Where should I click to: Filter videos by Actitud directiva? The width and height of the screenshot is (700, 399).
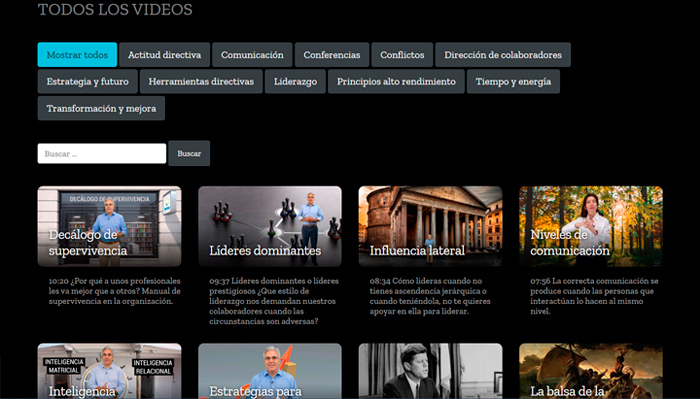click(164, 55)
